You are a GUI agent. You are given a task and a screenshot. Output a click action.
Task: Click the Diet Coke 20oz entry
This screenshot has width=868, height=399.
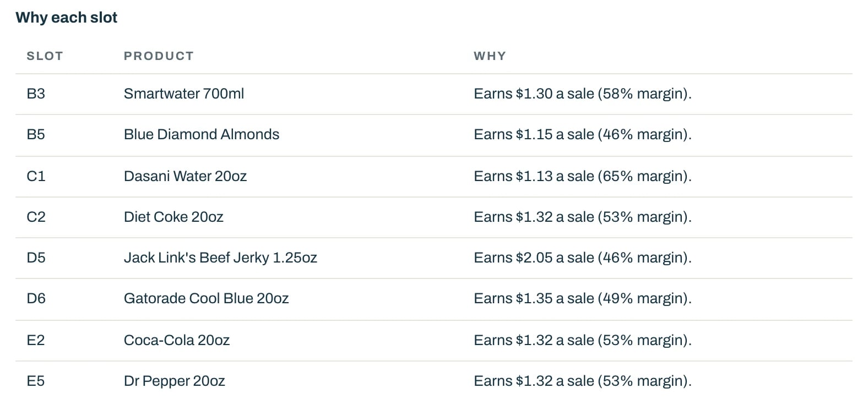pyautogui.click(x=173, y=217)
